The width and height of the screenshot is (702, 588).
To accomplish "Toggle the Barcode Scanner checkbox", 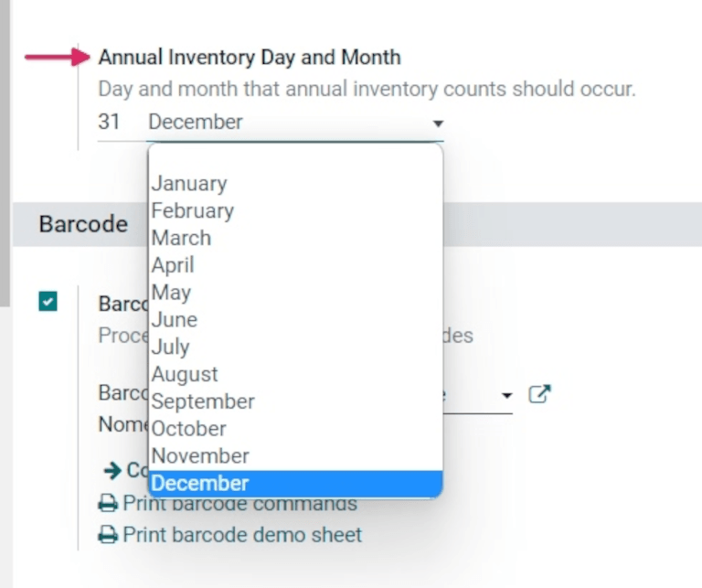I will coord(48,301).
